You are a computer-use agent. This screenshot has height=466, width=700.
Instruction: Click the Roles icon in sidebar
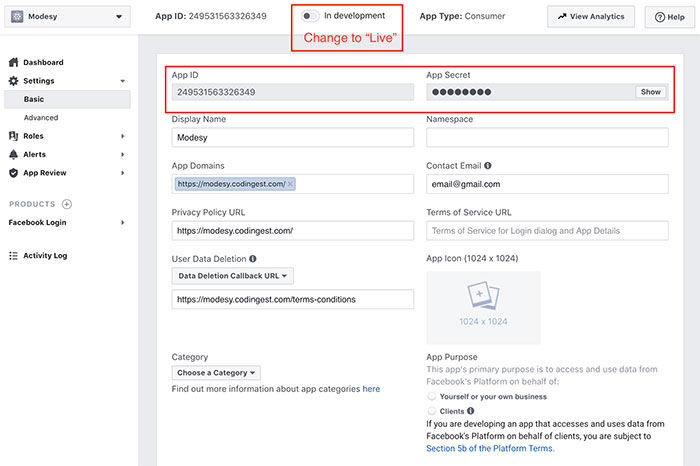pos(14,136)
